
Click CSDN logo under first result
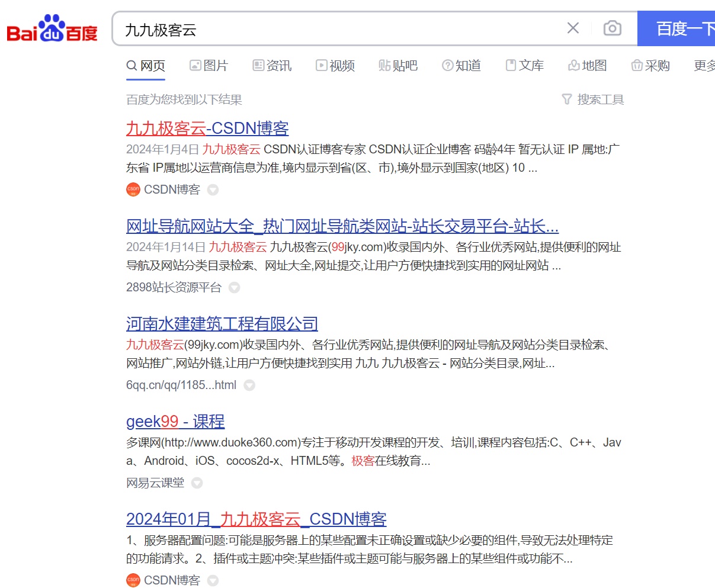pos(133,189)
